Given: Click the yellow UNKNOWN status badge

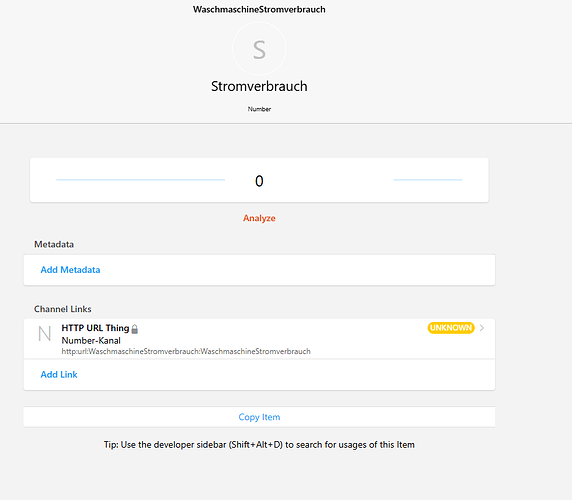Looking at the screenshot, I should pos(451,328).
